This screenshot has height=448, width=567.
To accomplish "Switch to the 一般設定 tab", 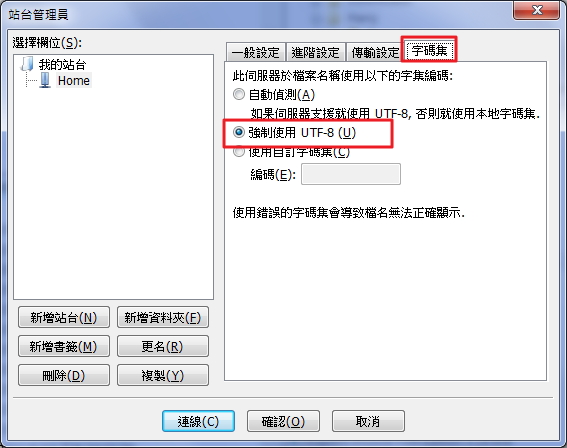I will 256,52.
